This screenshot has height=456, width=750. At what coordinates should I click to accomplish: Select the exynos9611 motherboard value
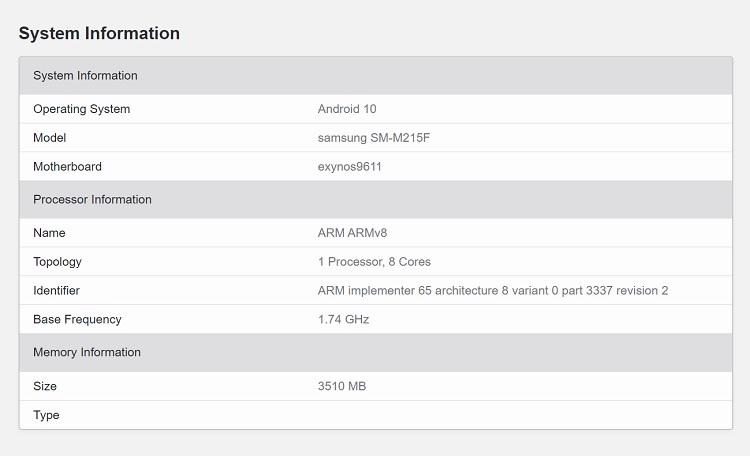point(349,167)
